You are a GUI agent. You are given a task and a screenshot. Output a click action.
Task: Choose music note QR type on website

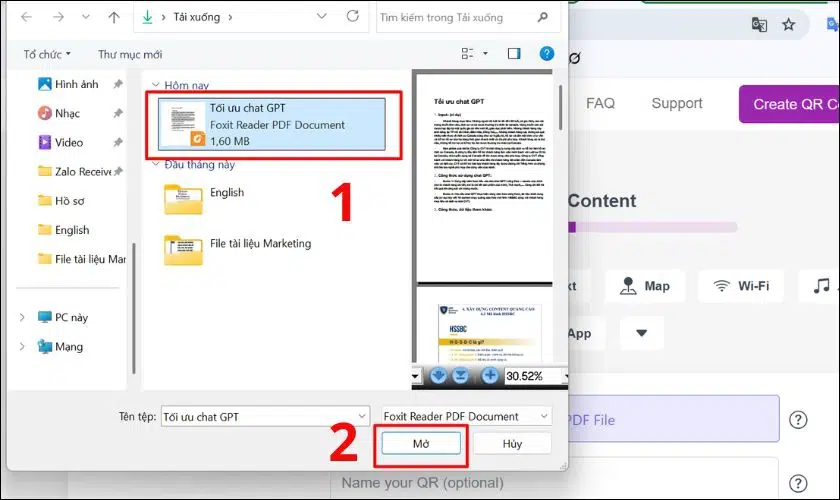(820, 286)
